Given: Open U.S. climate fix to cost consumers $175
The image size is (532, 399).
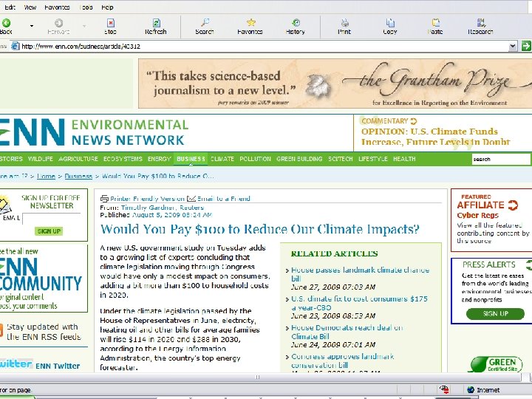Looking at the screenshot, I should (359, 303).
